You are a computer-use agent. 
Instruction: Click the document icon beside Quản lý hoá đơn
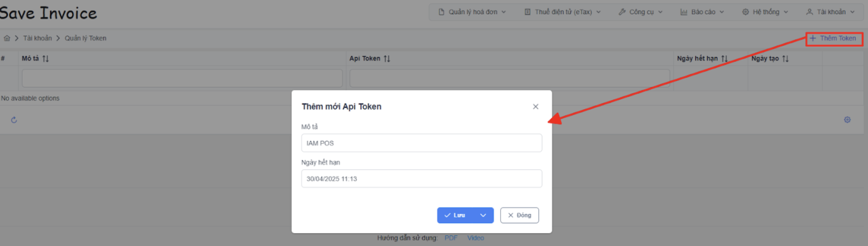(442, 12)
